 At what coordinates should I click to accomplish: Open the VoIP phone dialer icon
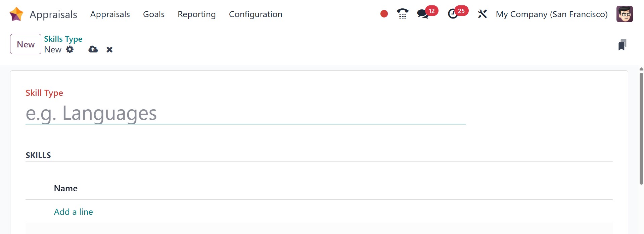[x=403, y=14]
